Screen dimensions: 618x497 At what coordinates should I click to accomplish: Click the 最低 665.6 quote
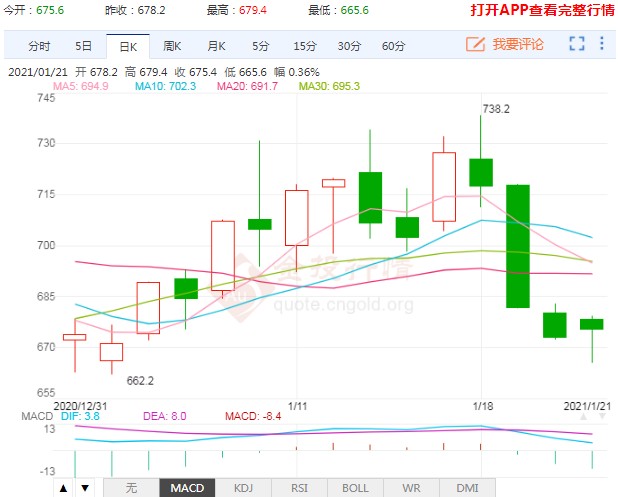click(x=339, y=10)
